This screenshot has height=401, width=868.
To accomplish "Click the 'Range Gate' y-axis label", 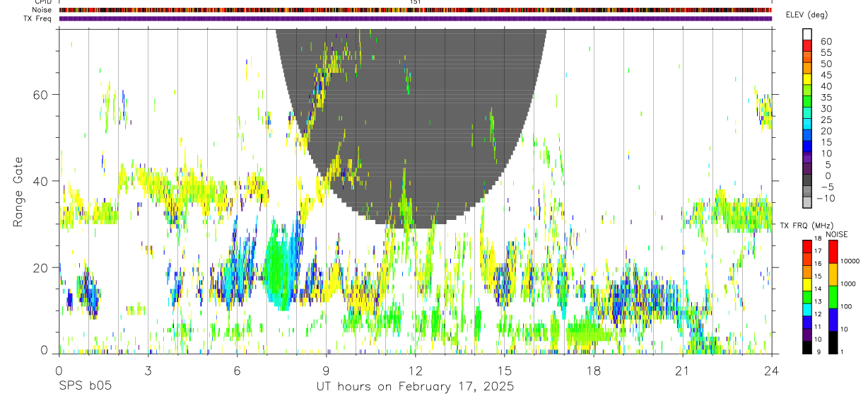I will pyautogui.click(x=19, y=192).
